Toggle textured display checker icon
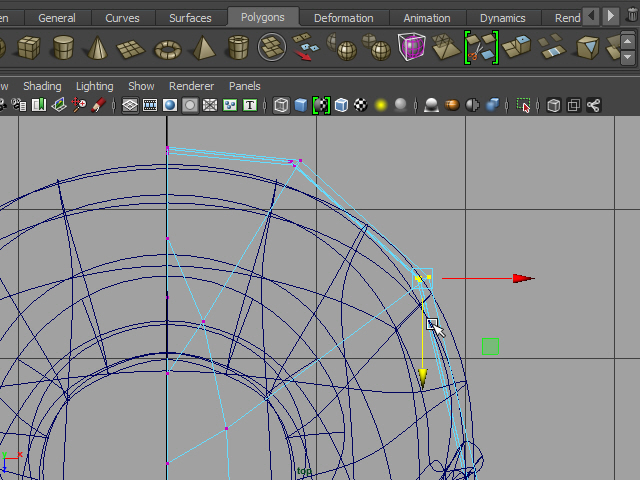The image size is (640, 480). point(361,105)
